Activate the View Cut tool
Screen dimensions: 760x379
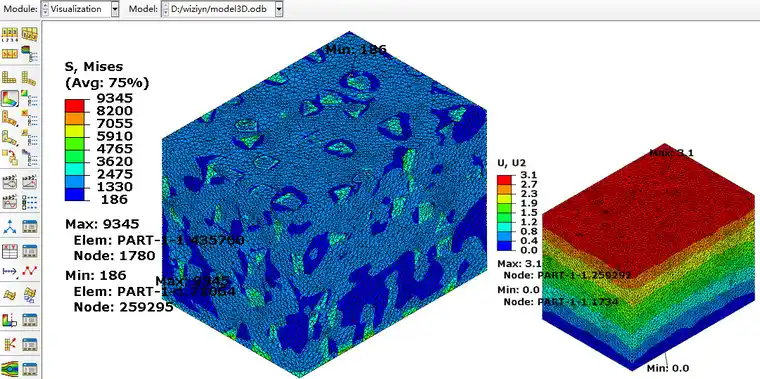[10, 320]
